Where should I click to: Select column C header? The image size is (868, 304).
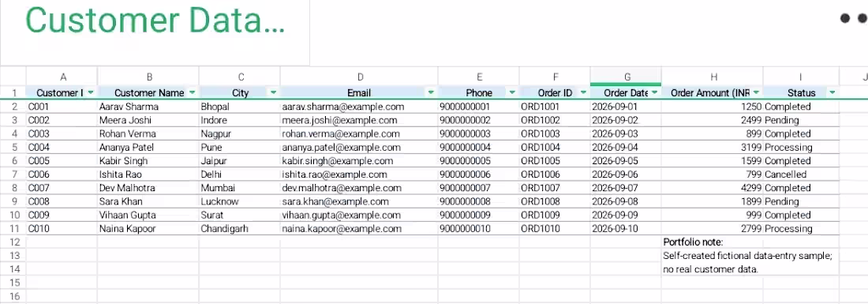[240, 77]
